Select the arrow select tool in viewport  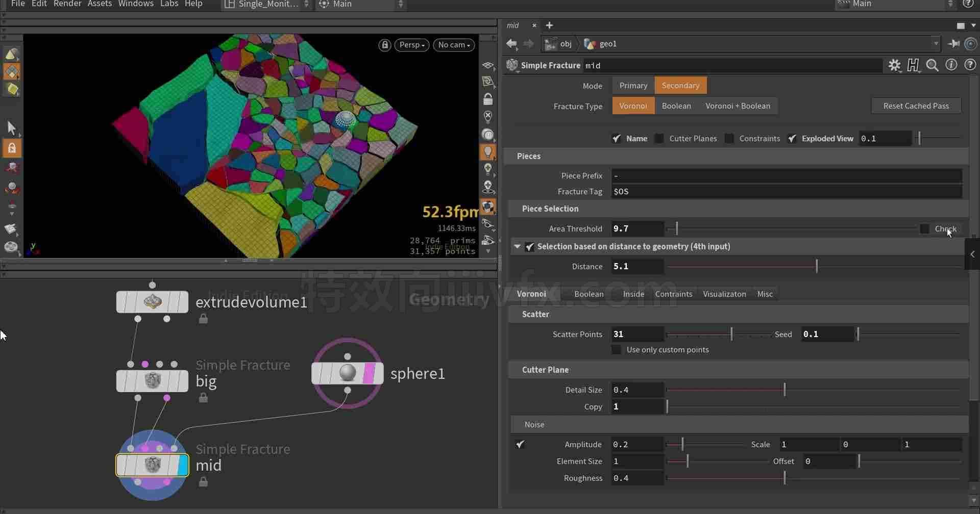pyautogui.click(x=12, y=127)
